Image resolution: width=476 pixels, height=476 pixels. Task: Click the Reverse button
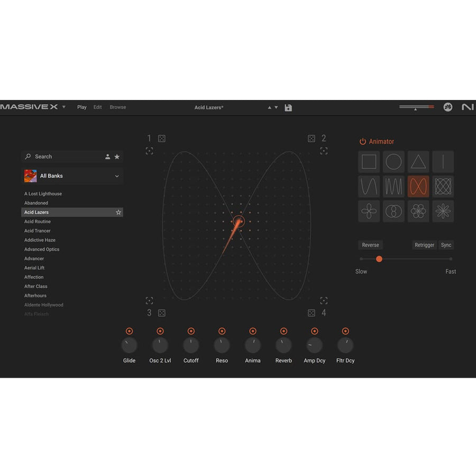[370, 245]
